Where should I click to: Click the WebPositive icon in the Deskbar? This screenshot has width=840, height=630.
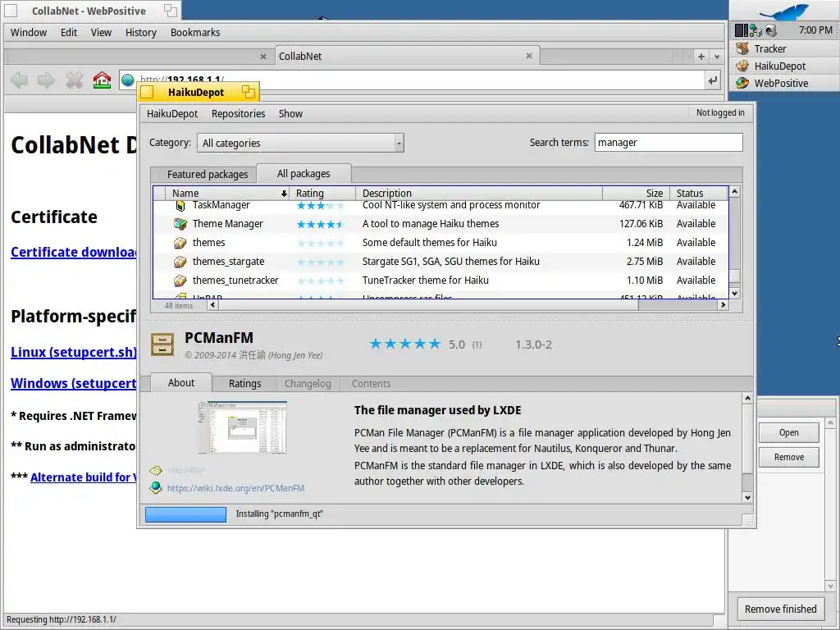coord(742,83)
